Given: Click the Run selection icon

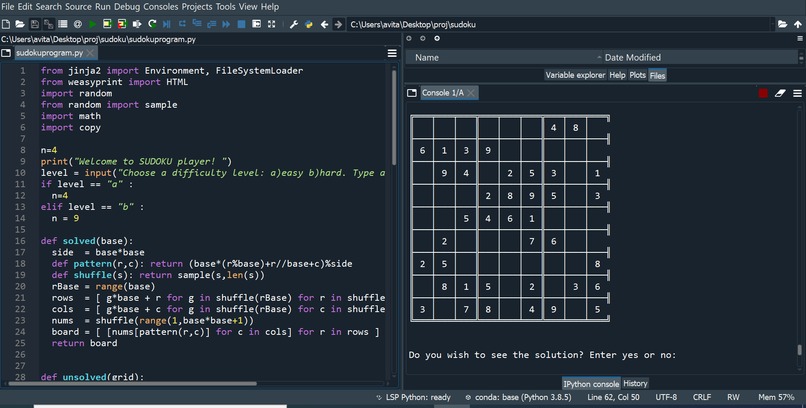Looking at the screenshot, I should (x=137, y=24).
